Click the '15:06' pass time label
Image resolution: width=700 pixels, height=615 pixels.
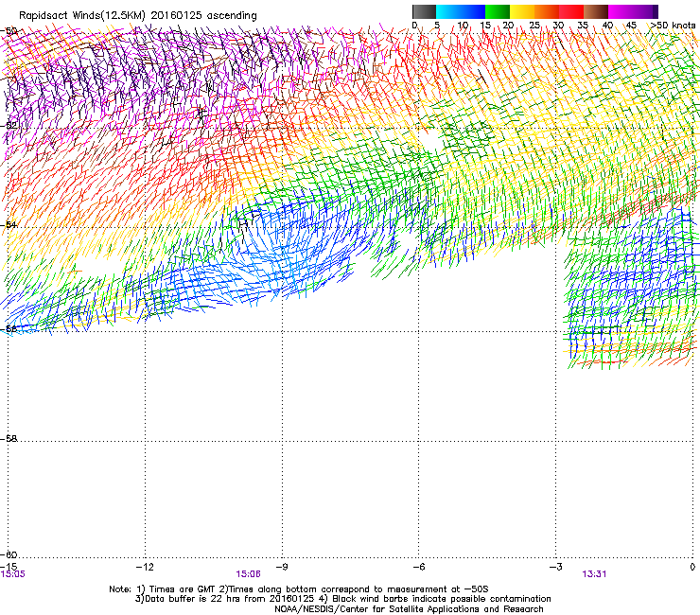pyautogui.click(x=248, y=574)
